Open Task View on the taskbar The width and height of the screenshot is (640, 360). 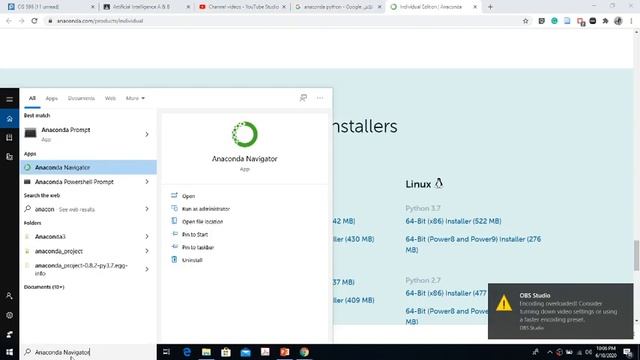pos(167,352)
